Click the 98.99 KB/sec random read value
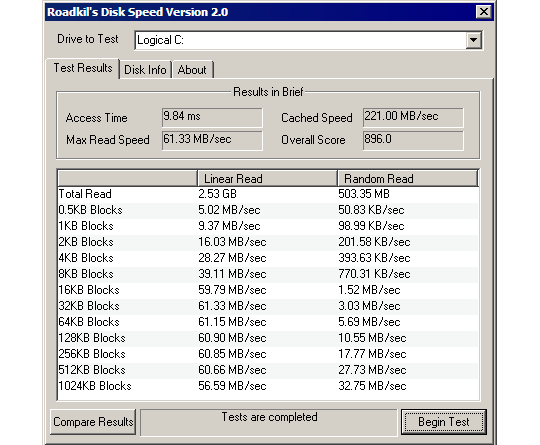Screen dimensions: 540x445 (371, 226)
